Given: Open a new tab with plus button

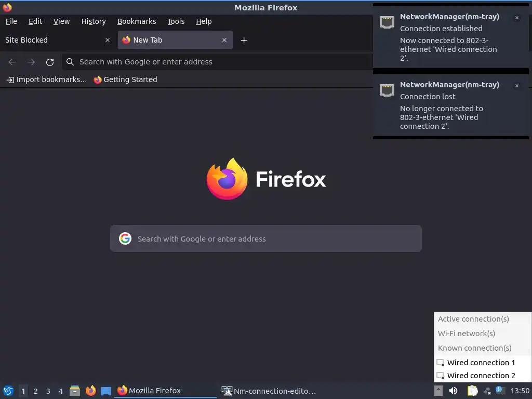Looking at the screenshot, I should point(244,41).
